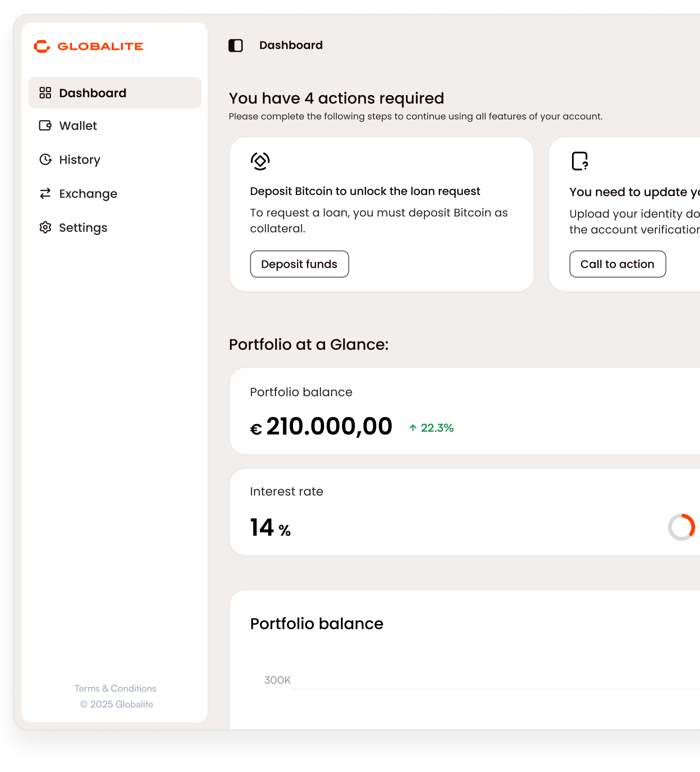Select Wallet in the navigation menu
Screen dimensions: 700x772
pyautogui.click(x=78, y=126)
